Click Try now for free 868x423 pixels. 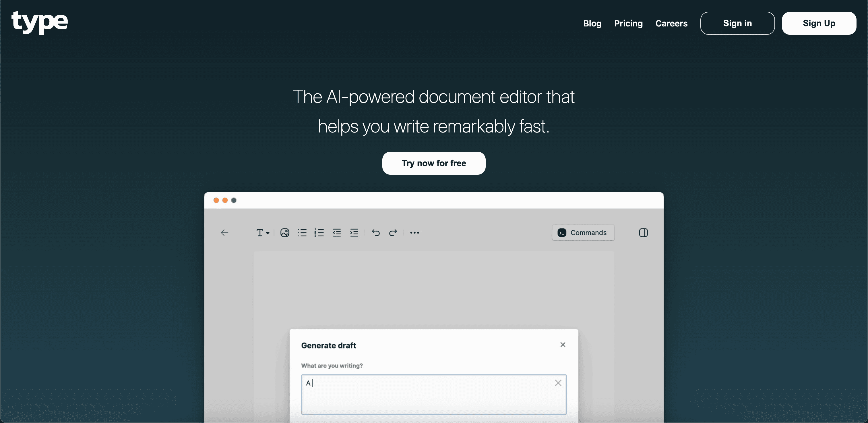(x=434, y=163)
